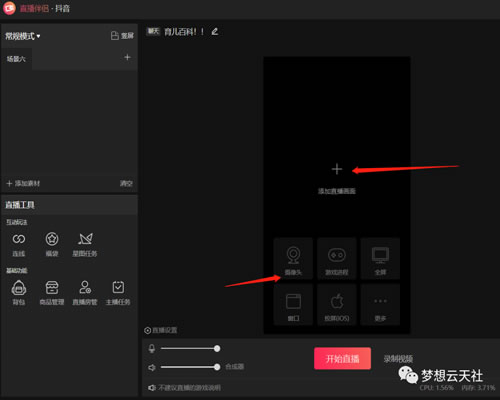
Task: Choose the 全屏 monitor capture source
Action: 380,259
